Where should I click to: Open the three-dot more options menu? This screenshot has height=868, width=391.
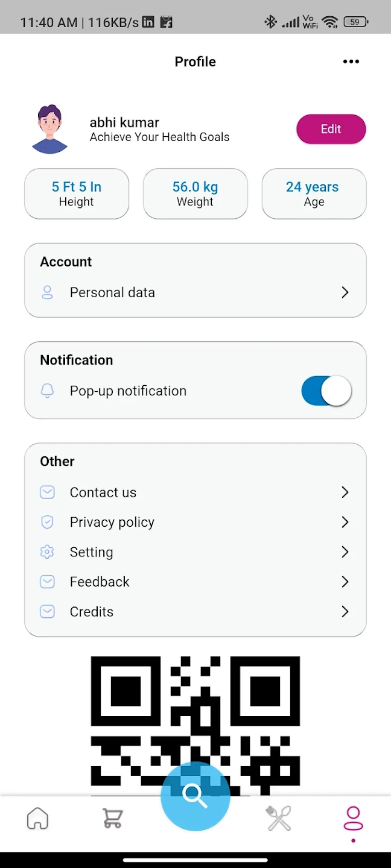[351, 61]
